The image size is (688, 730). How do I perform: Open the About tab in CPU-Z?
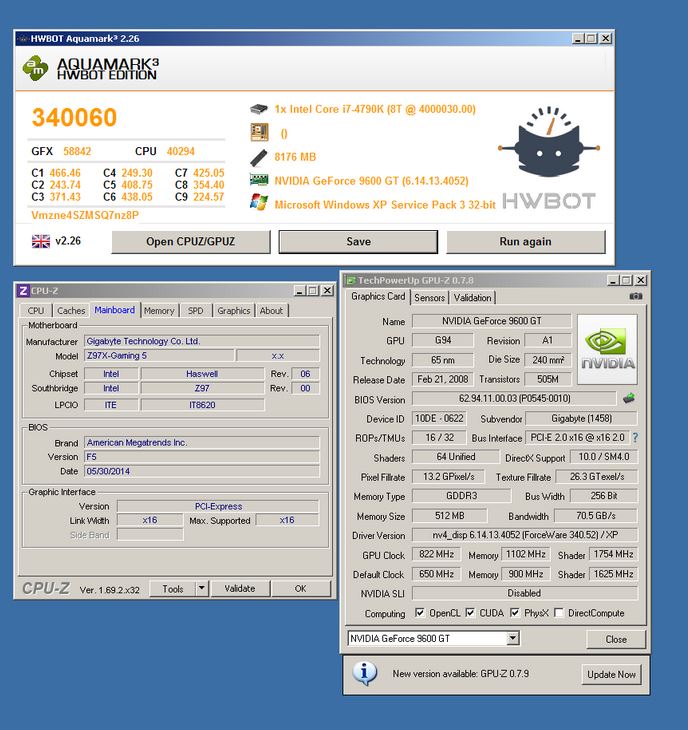[x=271, y=311]
